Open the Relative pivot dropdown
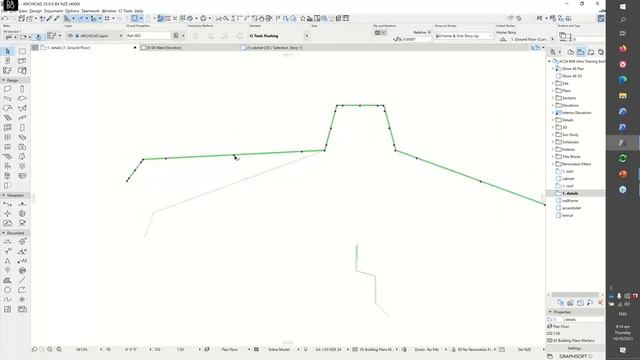This screenshot has width=640, height=360. coord(422,32)
